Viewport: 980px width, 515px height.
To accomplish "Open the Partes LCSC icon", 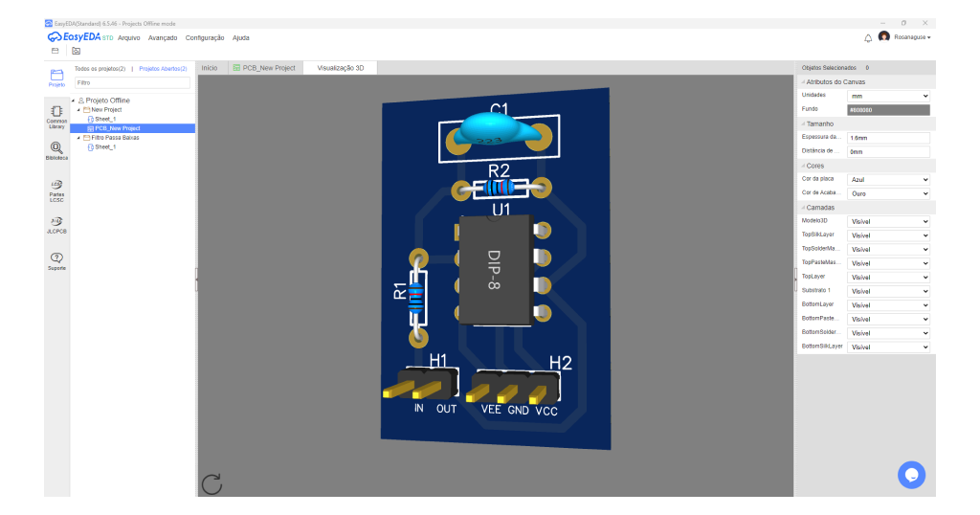I will 56,190.
